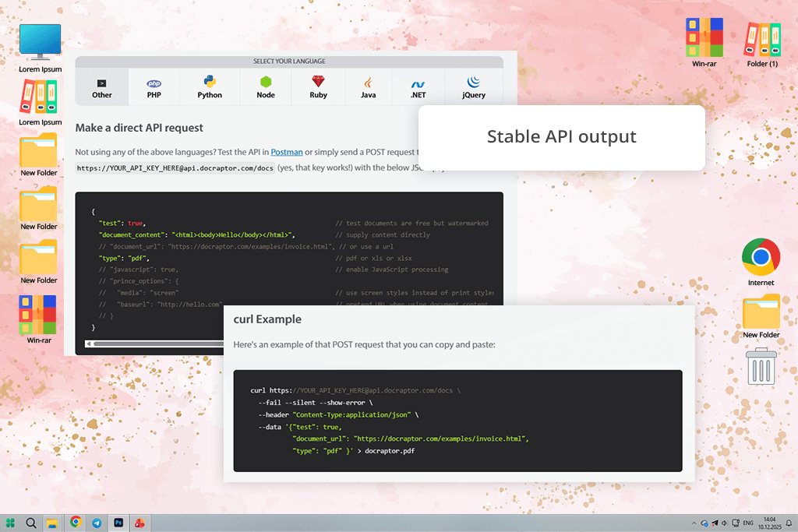Open the red app icon after Photoshop in the taskbar

click(139, 523)
